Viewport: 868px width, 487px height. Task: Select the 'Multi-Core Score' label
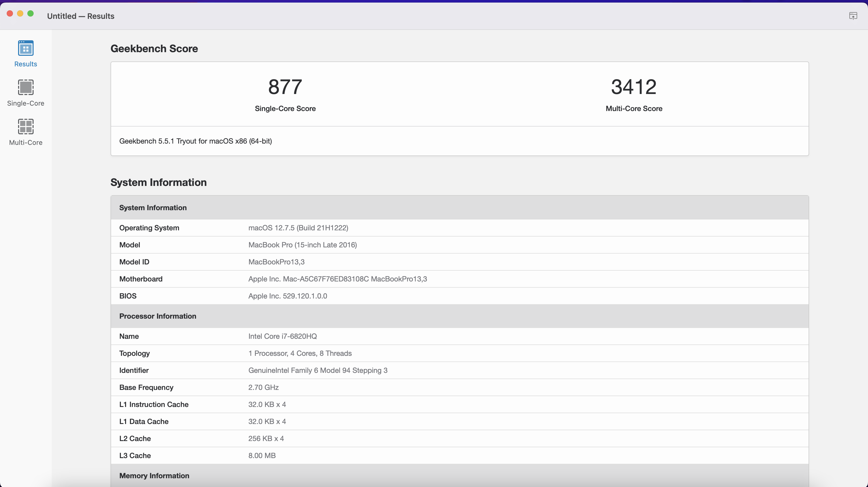(633, 108)
